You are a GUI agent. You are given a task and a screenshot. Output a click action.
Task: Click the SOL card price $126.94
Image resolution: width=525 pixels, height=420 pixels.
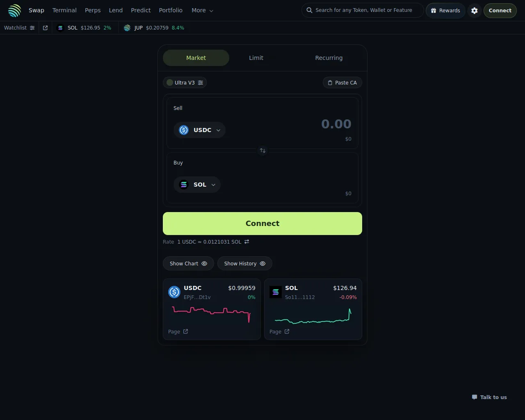(x=345, y=288)
